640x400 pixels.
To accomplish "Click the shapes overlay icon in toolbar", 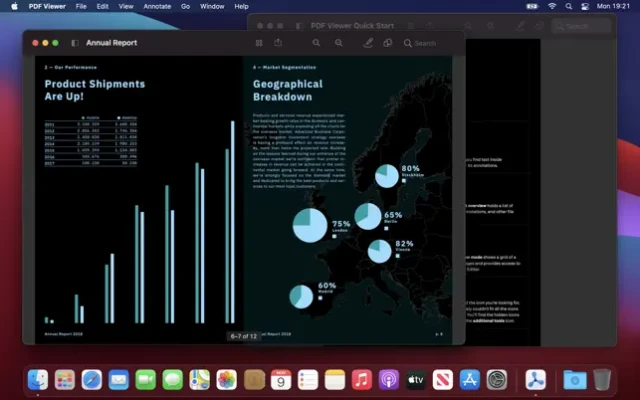I will coord(388,43).
